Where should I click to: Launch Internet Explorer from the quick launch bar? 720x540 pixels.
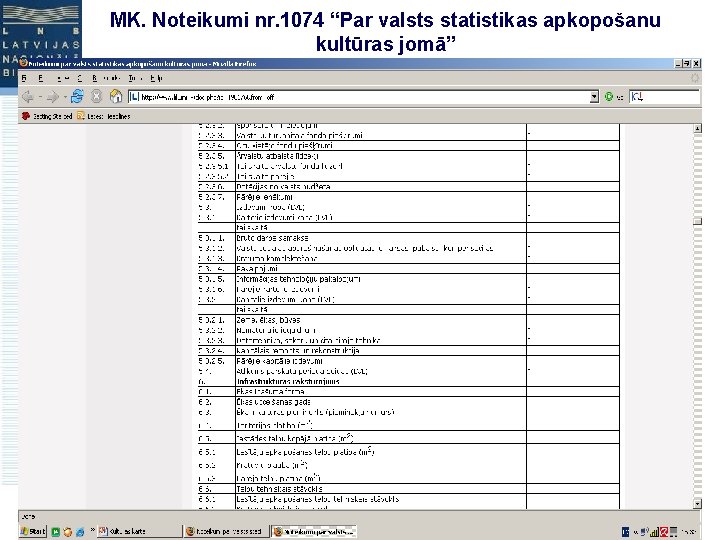[80, 532]
